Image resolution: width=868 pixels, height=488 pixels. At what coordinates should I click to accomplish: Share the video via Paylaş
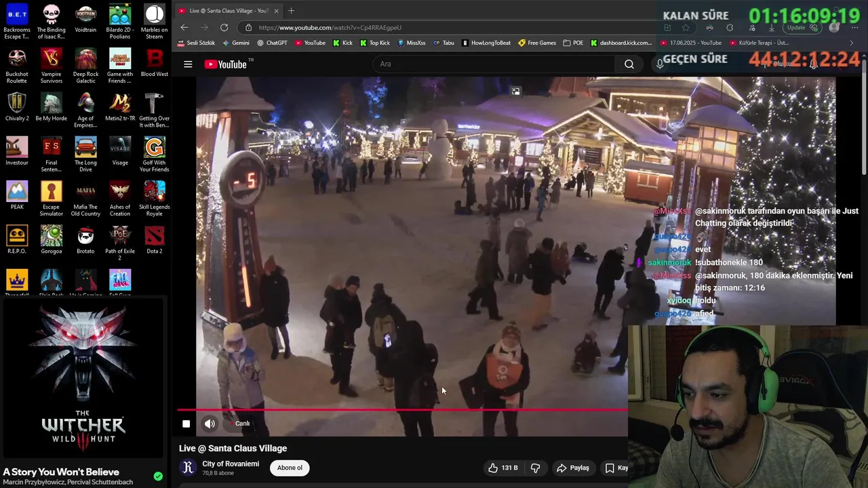(572, 468)
